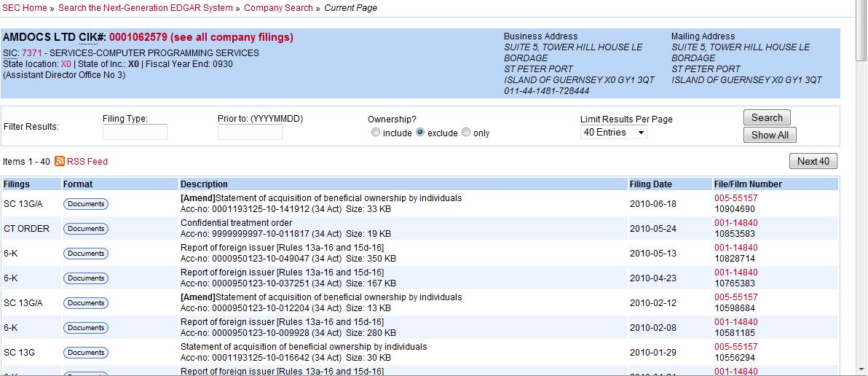Open Documents for 6-K filed 2010-04-23
868x376 pixels.
pos(86,278)
